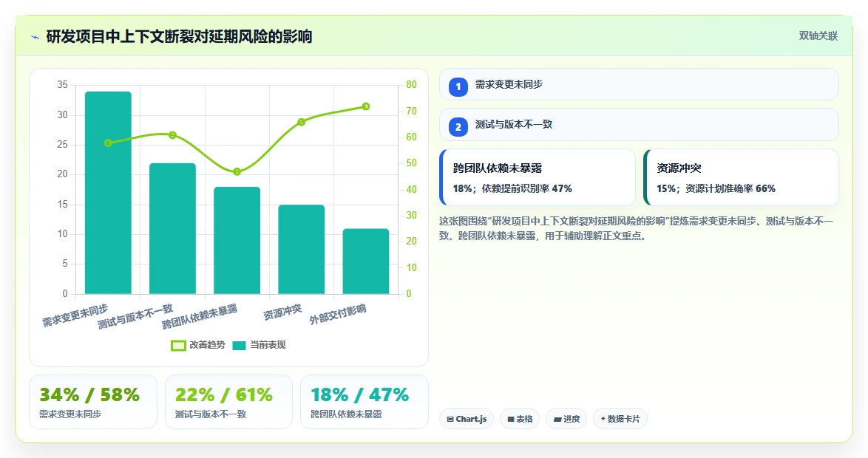
Task: Select the number 1 badge for 需求变更未同步
Action: pos(458,87)
